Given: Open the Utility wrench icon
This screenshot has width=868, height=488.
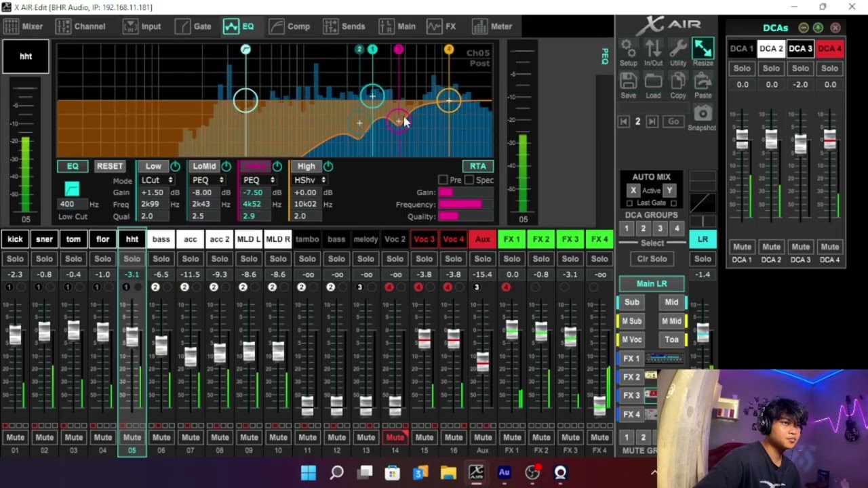Looking at the screenshot, I should [x=678, y=48].
